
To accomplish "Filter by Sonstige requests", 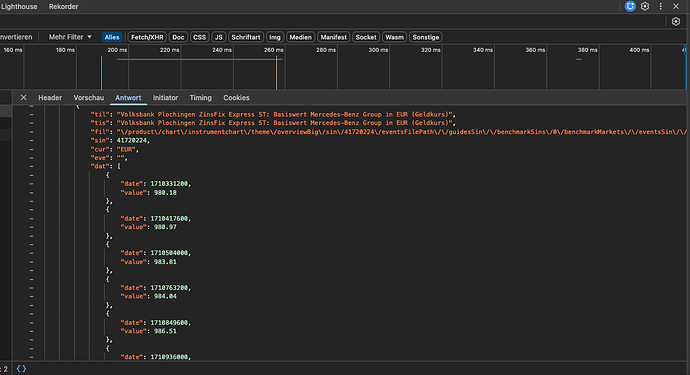I will coord(426,37).
